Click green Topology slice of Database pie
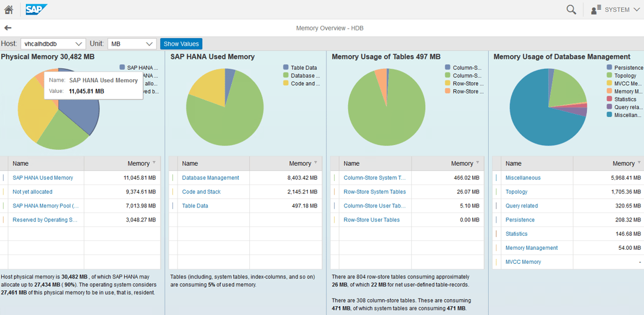 (x=567, y=88)
